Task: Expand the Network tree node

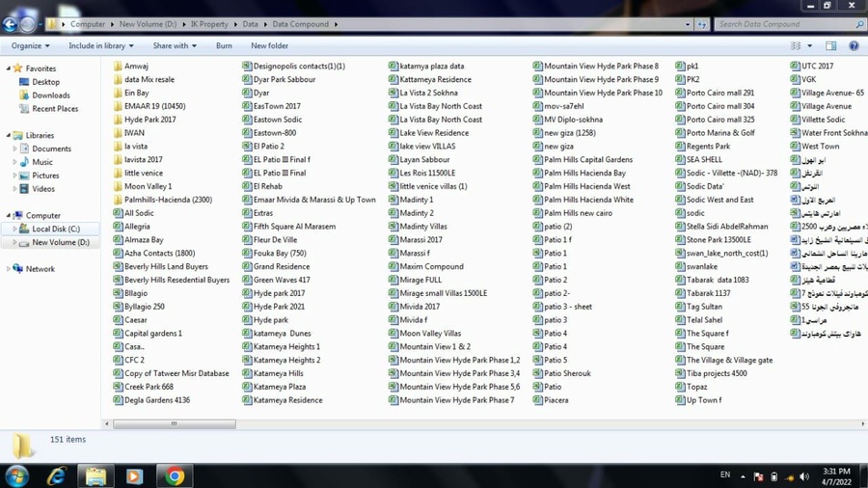Action: [x=9, y=269]
